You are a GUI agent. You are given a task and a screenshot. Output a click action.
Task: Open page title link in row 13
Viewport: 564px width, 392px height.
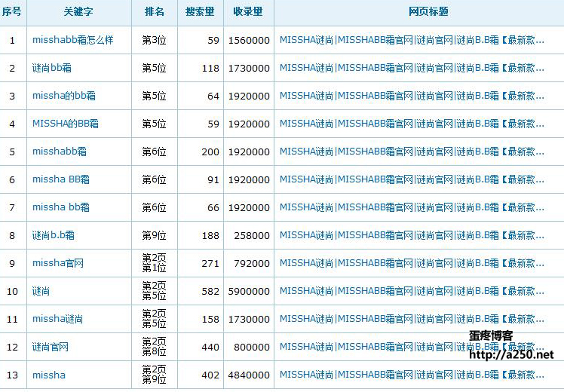412,375
